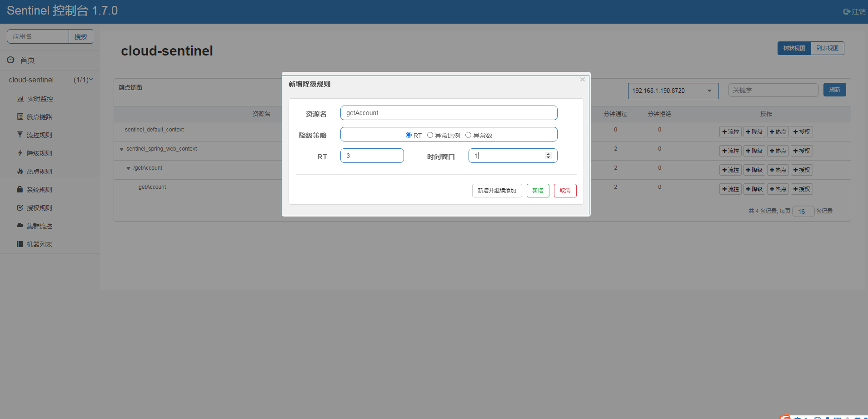Screen dimensions: 868x419
Task: Click +授权 in /getAccount row
Action: tap(802, 170)
